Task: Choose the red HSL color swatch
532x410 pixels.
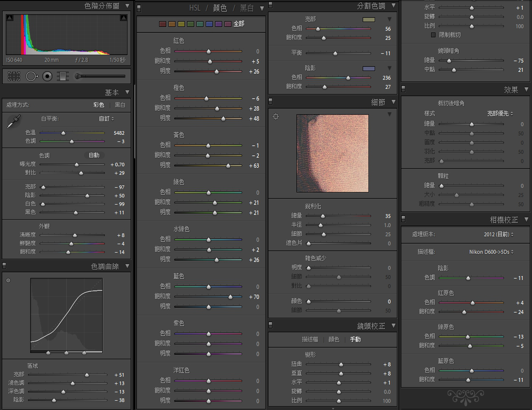Action: click(x=163, y=24)
